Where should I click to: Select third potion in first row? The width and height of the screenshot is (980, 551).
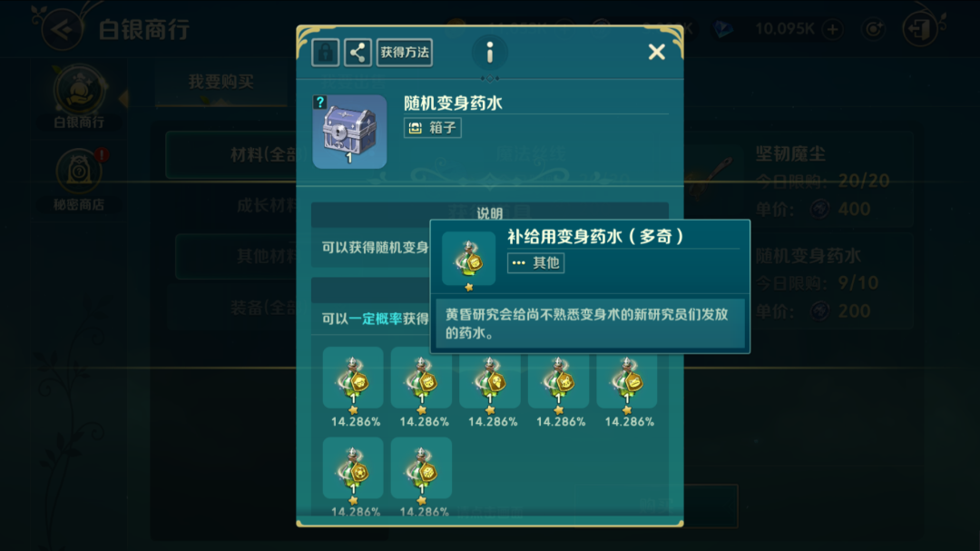tap(490, 379)
